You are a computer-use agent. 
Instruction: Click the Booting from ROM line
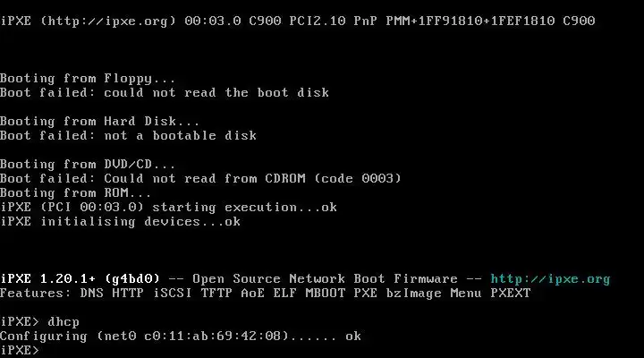(75, 193)
